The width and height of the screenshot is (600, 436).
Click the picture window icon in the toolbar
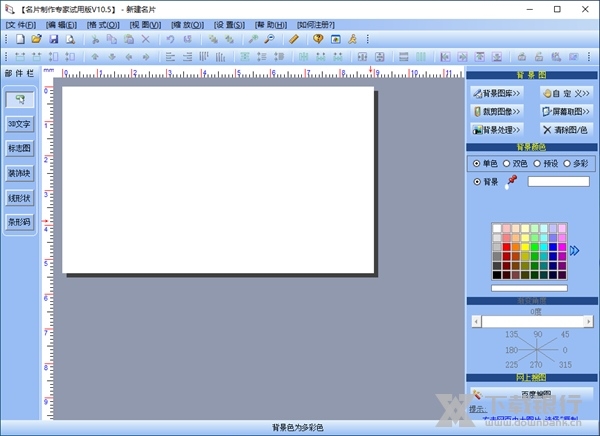[x=336, y=39]
